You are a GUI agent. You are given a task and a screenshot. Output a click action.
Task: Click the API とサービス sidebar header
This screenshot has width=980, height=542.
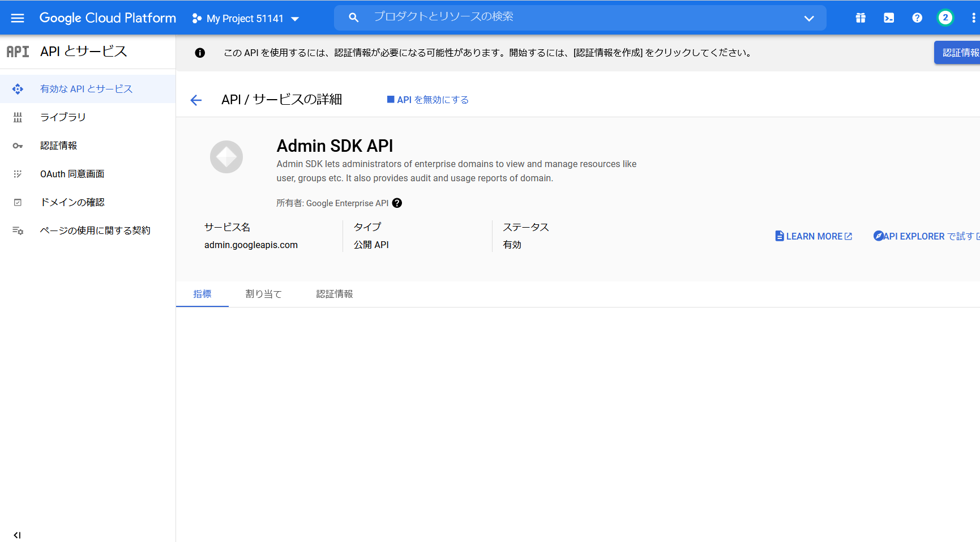click(84, 52)
